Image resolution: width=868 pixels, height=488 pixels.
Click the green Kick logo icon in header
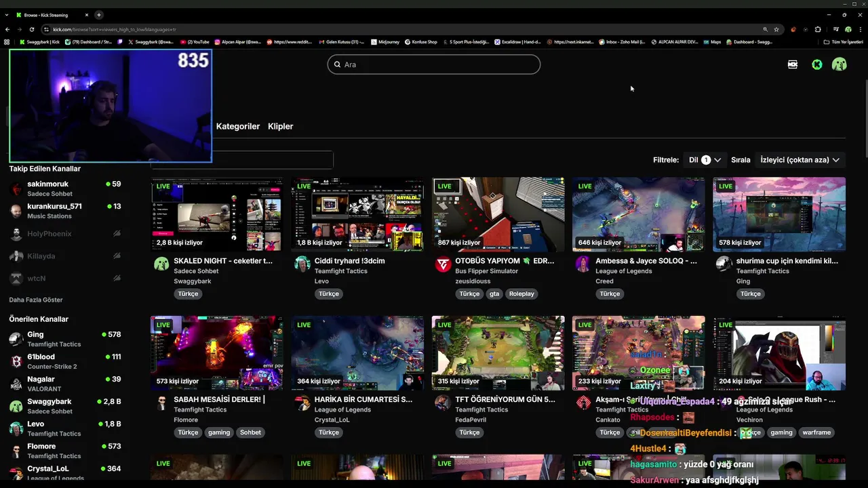tap(817, 64)
